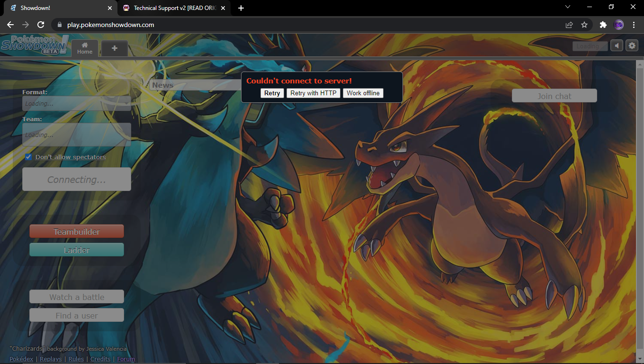Viewport: 644px width, 364px height.
Task: Click Watch a battle
Action: coord(77,297)
